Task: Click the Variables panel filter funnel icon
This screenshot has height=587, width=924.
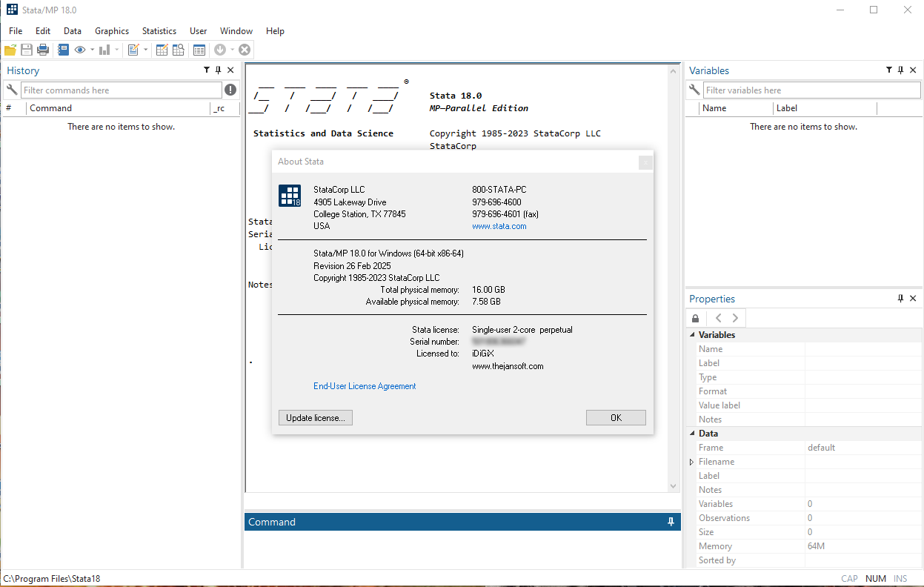Action: pos(889,70)
